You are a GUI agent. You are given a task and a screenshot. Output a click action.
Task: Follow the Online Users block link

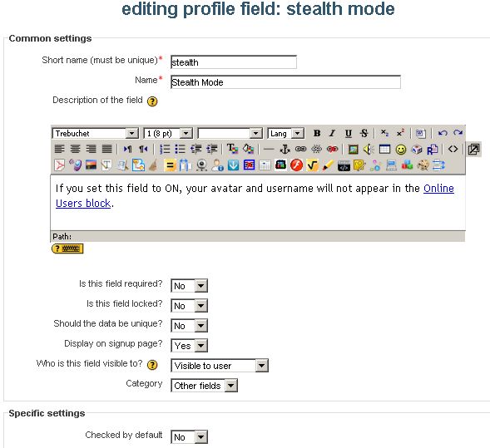click(438, 188)
